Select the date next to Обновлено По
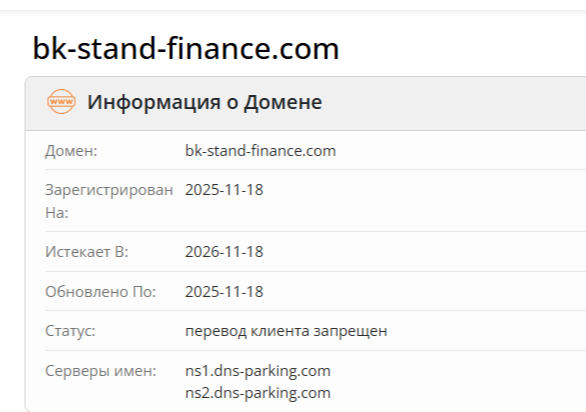The width and height of the screenshot is (586, 412). click(x=224, y=292)
